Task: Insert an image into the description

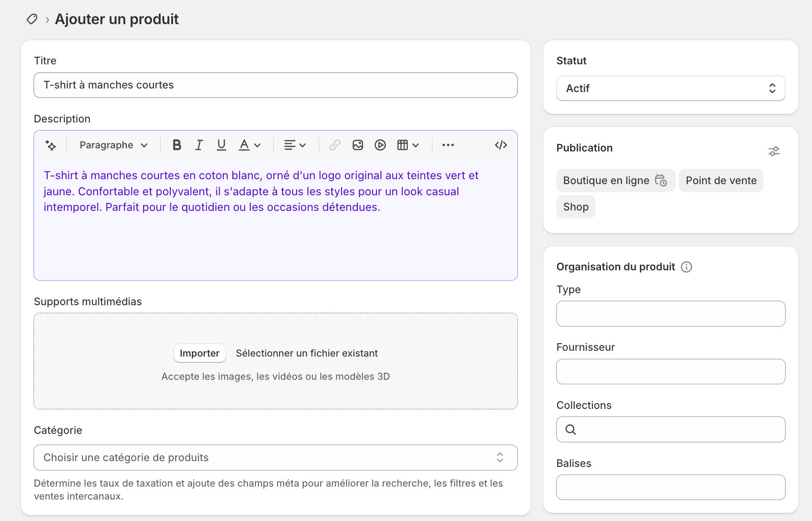Action: (x=358, y=145)
